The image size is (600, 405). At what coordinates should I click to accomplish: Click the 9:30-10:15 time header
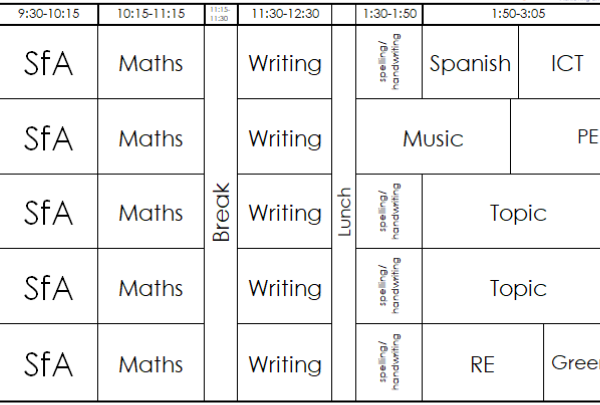(x=48, y=15)
